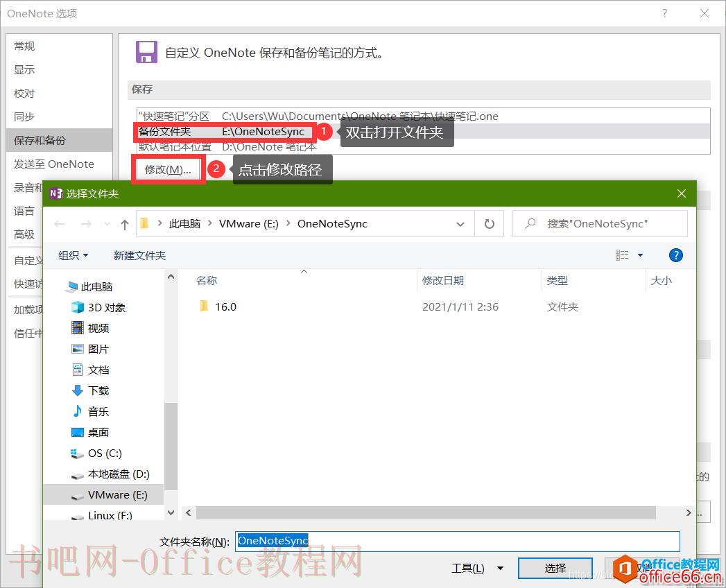Click the navigation tree vertical scrollbar

pyautogui.click(x=171, y=447)
